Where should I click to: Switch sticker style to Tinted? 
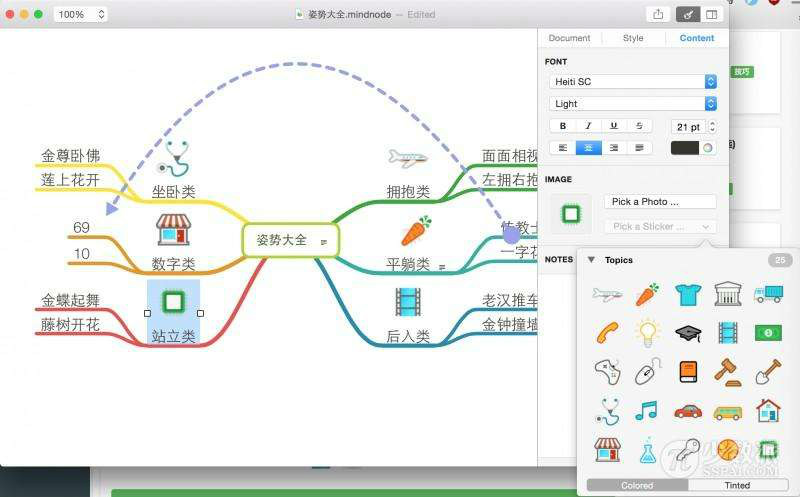[x=737, y=485]
